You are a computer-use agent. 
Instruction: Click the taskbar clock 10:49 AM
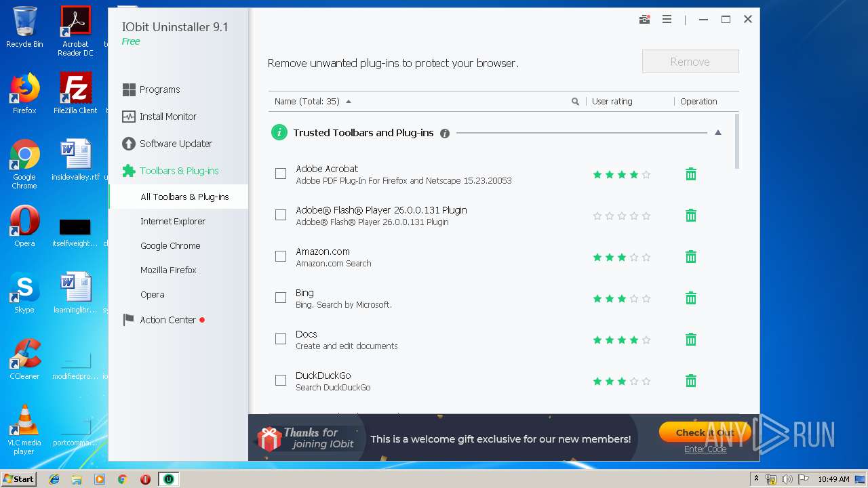click(833, 479)
